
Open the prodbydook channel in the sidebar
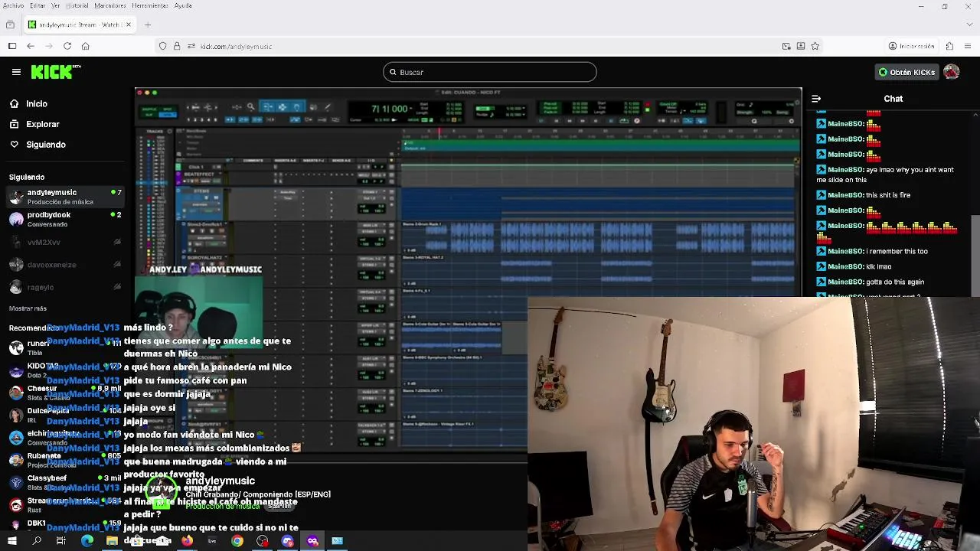[x=65, y=219]
